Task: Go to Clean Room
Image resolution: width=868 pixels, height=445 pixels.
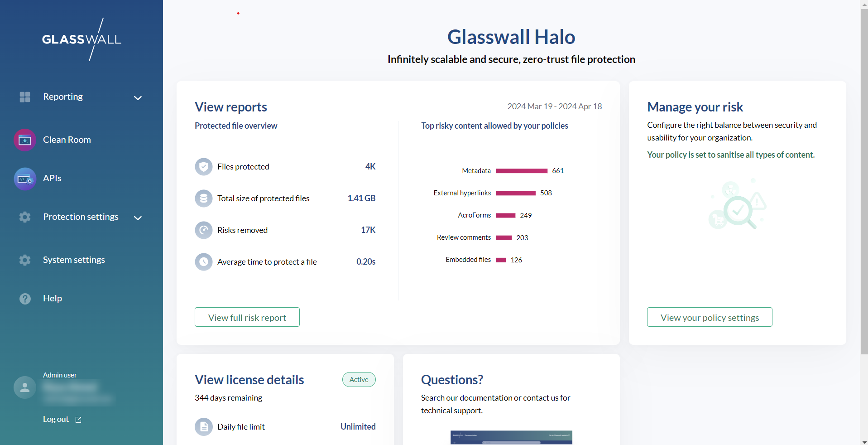Action: point(67,140)
